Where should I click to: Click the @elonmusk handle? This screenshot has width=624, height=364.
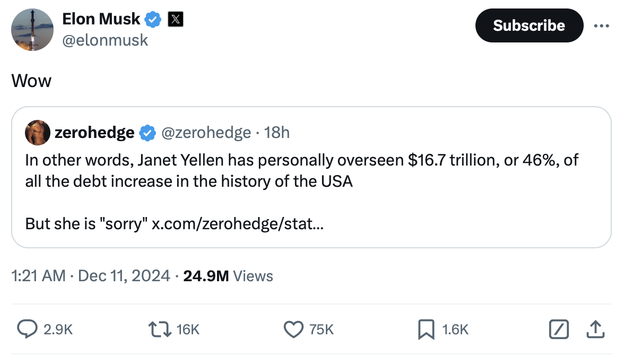105,40
